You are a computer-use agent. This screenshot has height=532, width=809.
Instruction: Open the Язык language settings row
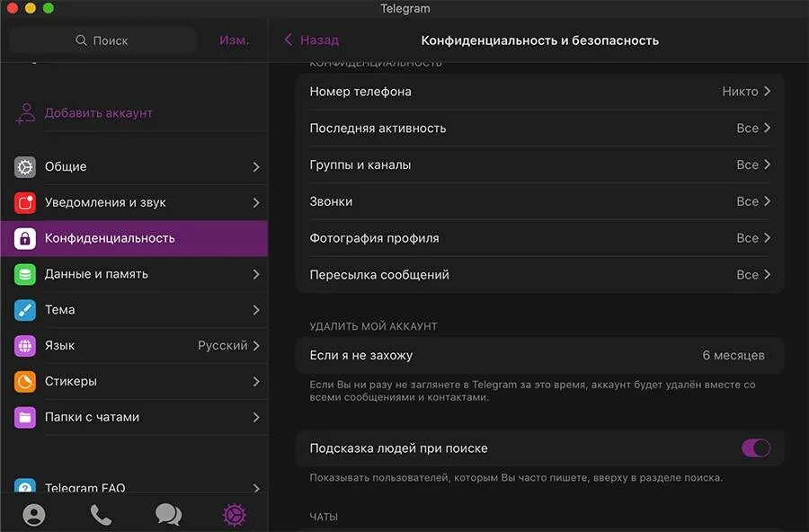135,346
